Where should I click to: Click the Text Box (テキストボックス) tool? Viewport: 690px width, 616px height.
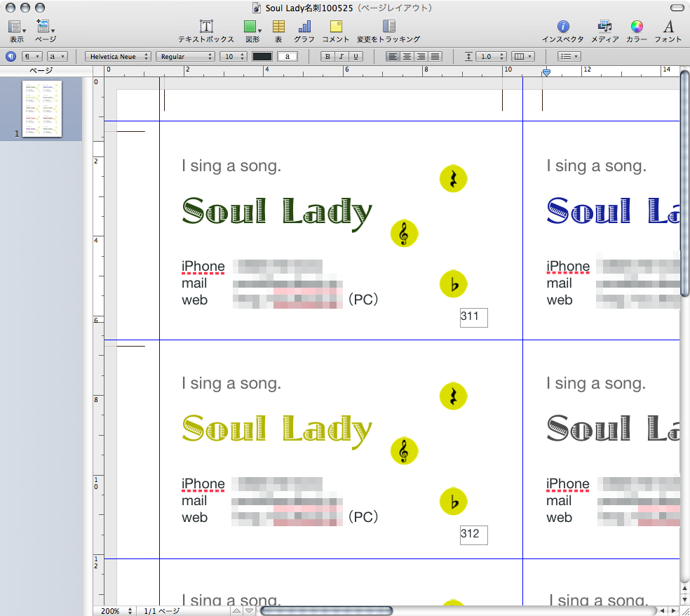pyautogui.click(x=206, y=27)
